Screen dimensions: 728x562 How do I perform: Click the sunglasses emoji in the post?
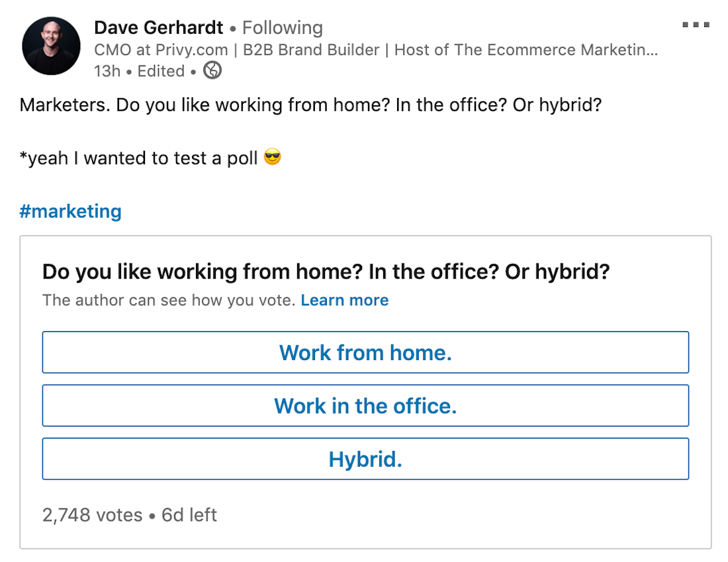[x=272, y=158]
